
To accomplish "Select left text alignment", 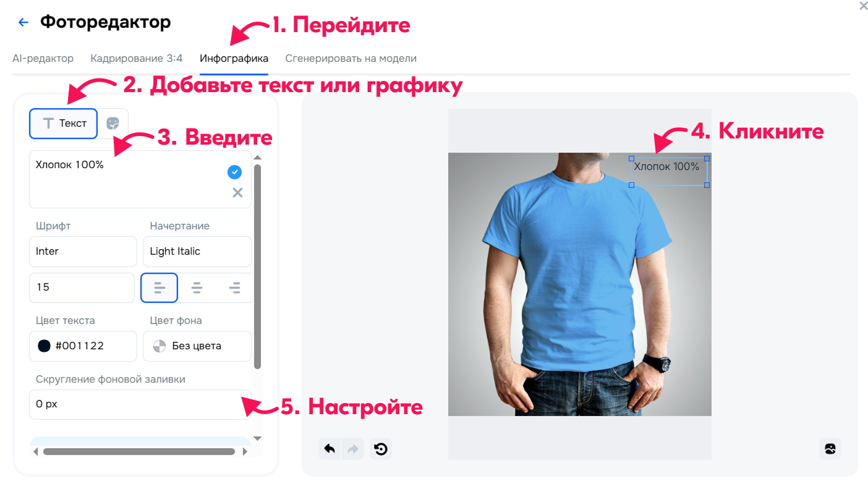I will [x=160, y=287].
